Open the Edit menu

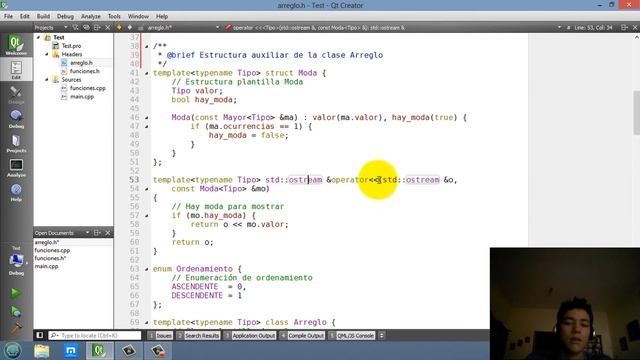point(24,16)
